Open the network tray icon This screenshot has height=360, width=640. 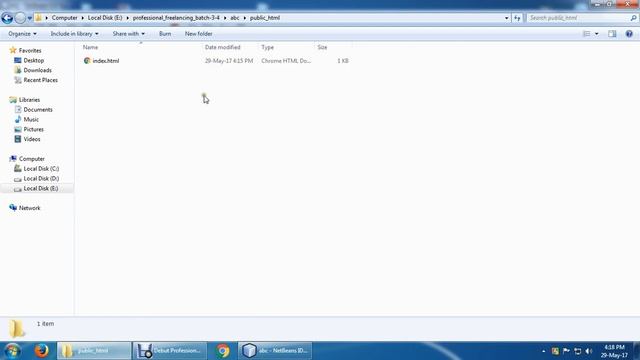[x=578, y=351]
